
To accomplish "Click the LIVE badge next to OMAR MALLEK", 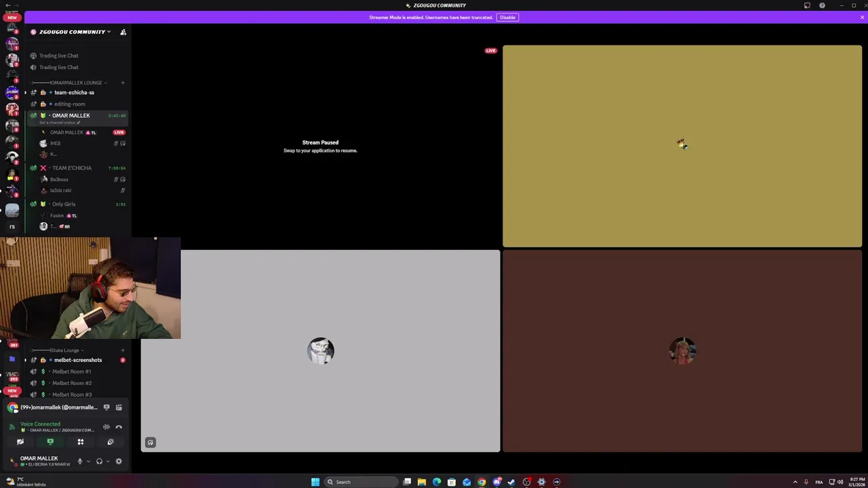I will (x=119, y=132).
